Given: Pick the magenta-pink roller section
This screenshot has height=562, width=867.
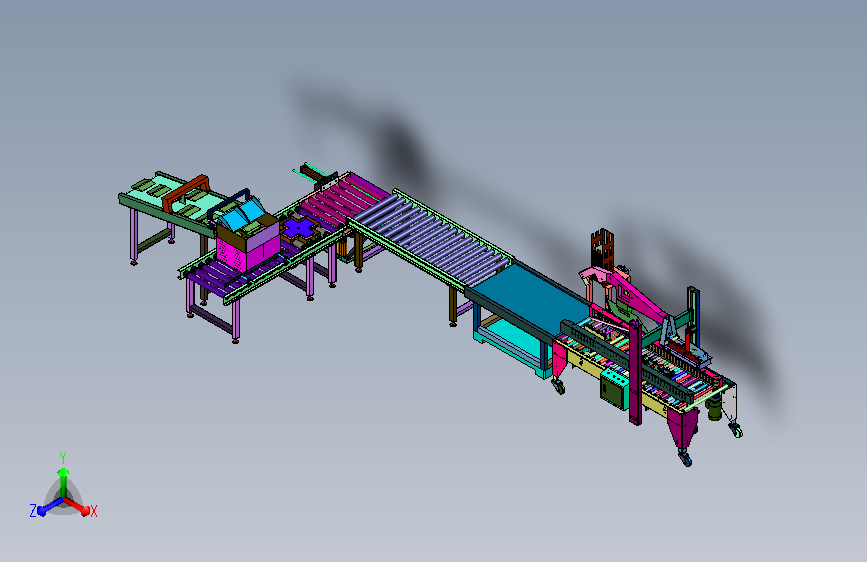Looking at the screenshot, I should pos(344,199).
